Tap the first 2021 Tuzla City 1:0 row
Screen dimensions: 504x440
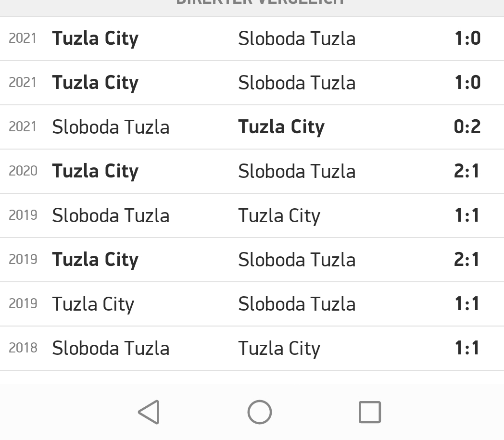pos(252,38)
